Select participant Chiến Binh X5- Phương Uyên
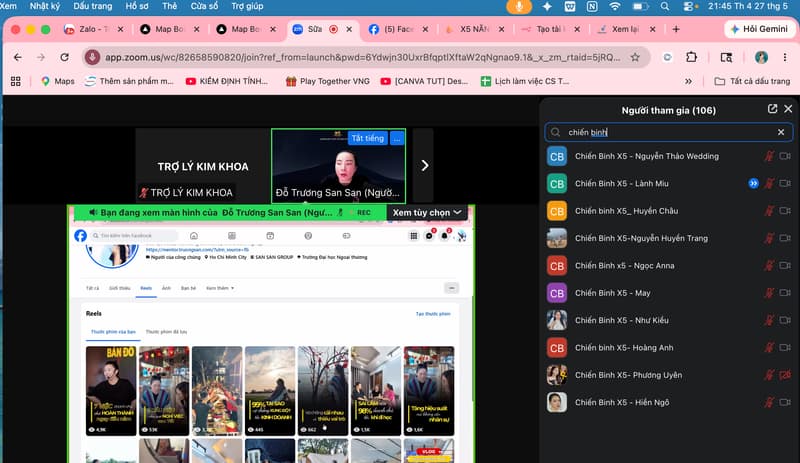 click(668, 375)
